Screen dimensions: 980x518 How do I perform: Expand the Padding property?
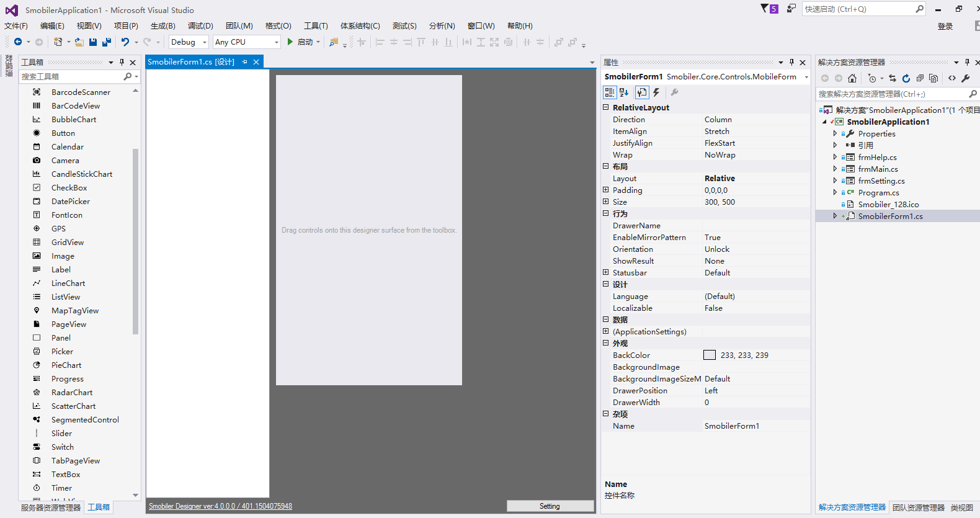point(606,190)
